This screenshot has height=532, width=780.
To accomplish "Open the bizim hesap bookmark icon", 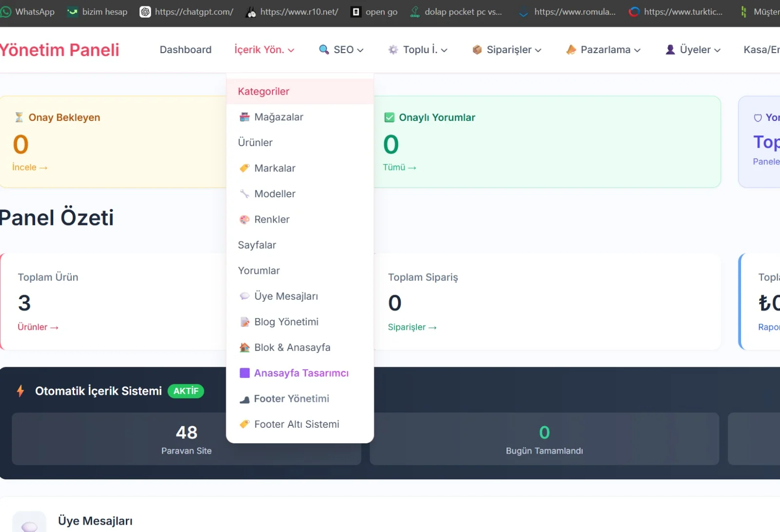I will tap(72, 12).
